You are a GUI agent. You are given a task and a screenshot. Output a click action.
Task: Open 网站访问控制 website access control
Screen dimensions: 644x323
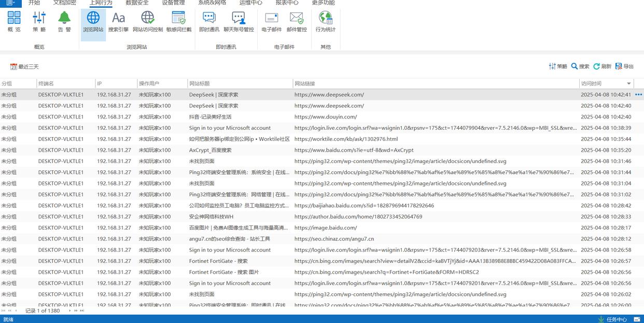click(148, 22)
